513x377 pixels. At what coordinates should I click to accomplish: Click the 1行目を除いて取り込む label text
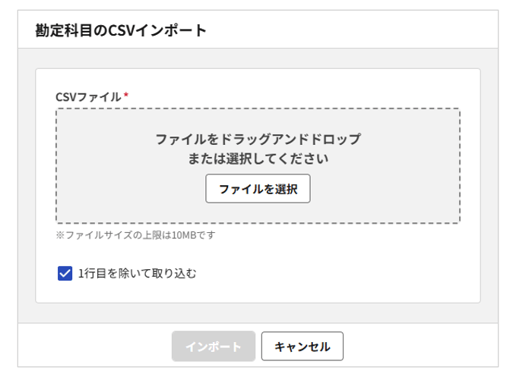point(137,273)
